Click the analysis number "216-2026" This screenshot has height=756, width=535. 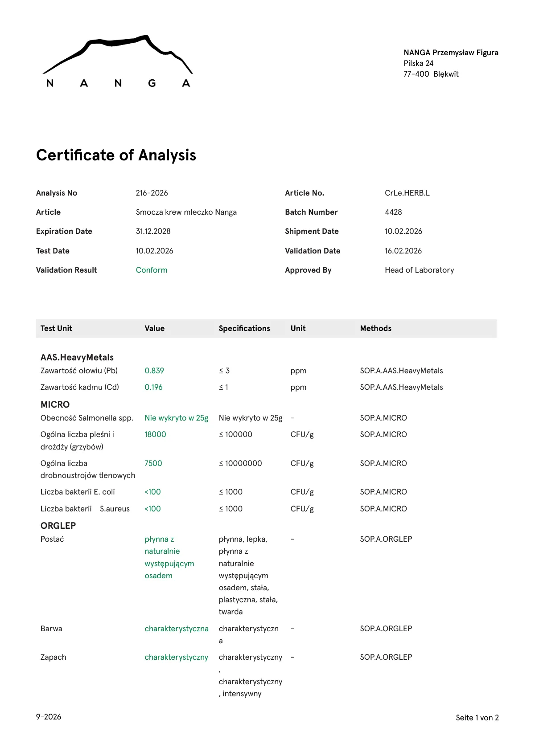point(152,193)
